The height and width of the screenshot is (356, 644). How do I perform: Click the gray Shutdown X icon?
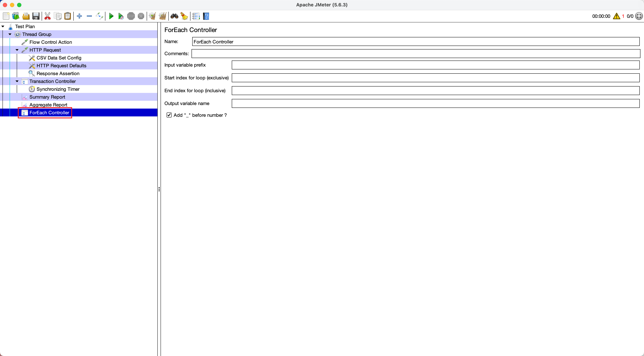tap(141, 16)
